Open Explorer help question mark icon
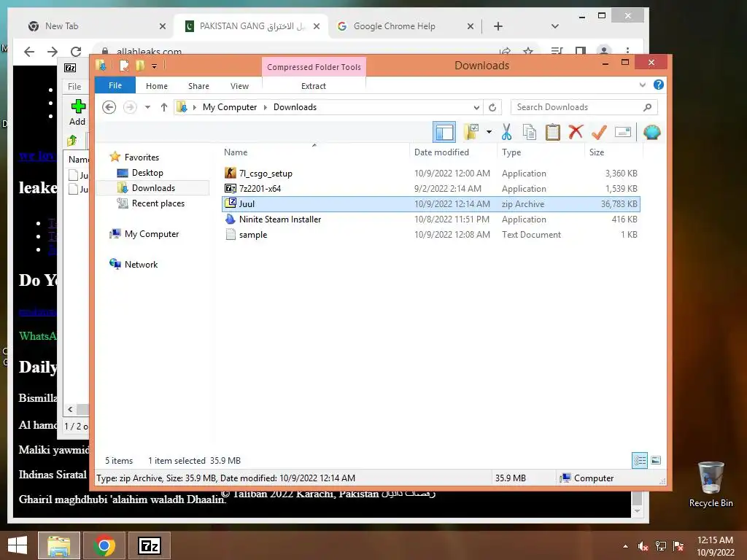747x560 pixels. 659,85
